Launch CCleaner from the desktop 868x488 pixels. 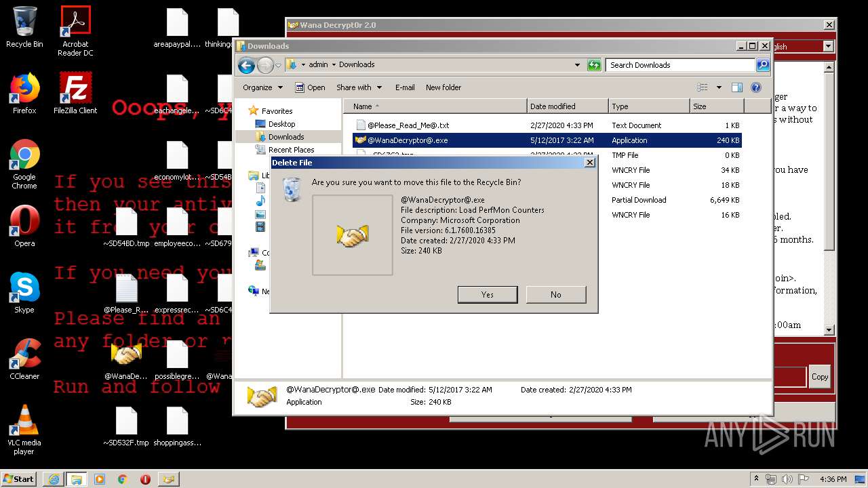click(24, 359)
